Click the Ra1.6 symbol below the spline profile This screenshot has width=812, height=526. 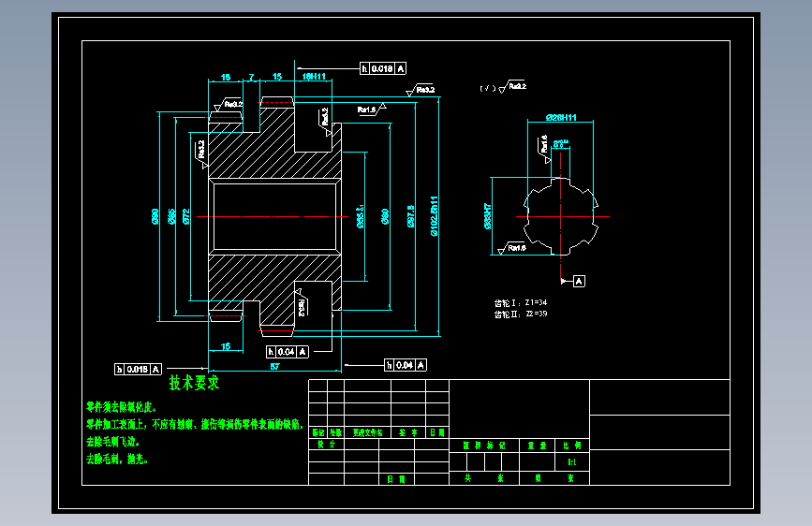511,248
